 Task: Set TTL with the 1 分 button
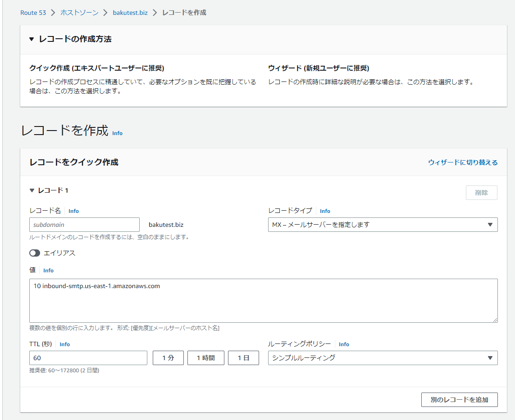[168, 358]
